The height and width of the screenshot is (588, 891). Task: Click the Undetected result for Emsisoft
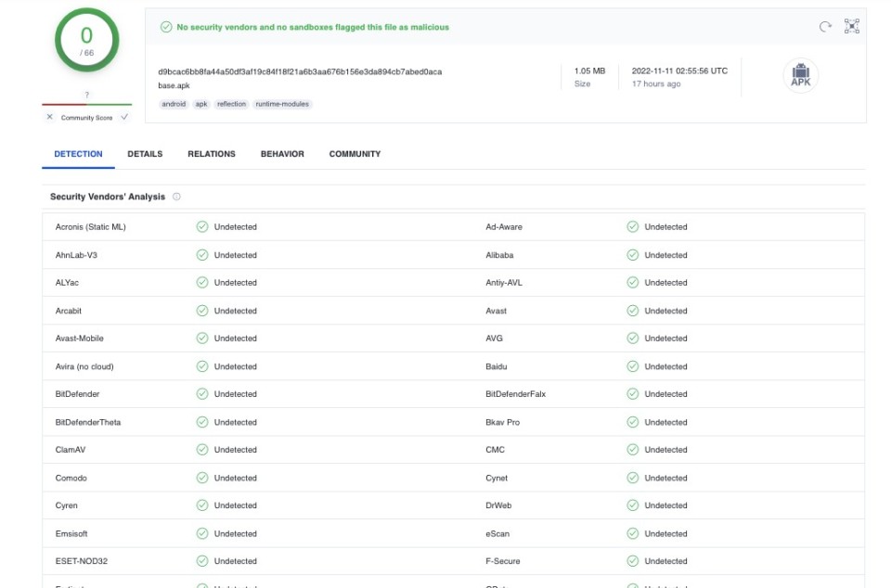click(235, 533)
